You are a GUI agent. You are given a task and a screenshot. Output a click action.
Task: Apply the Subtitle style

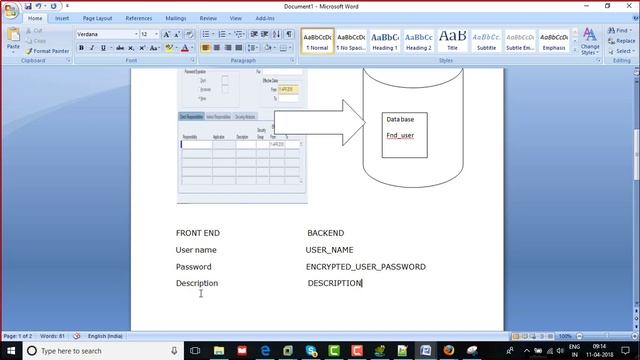(487, 41)
